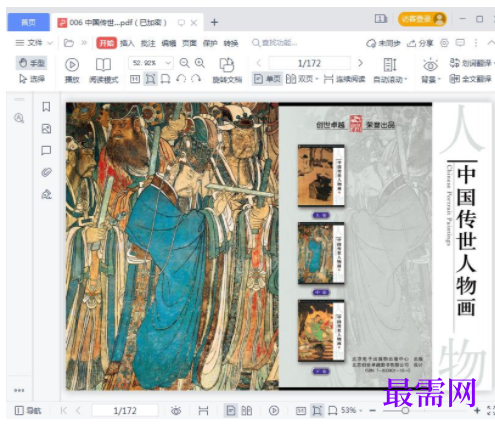Rotate view clockwise
This screenshot has width=495, height=424.
pos(196,79)
